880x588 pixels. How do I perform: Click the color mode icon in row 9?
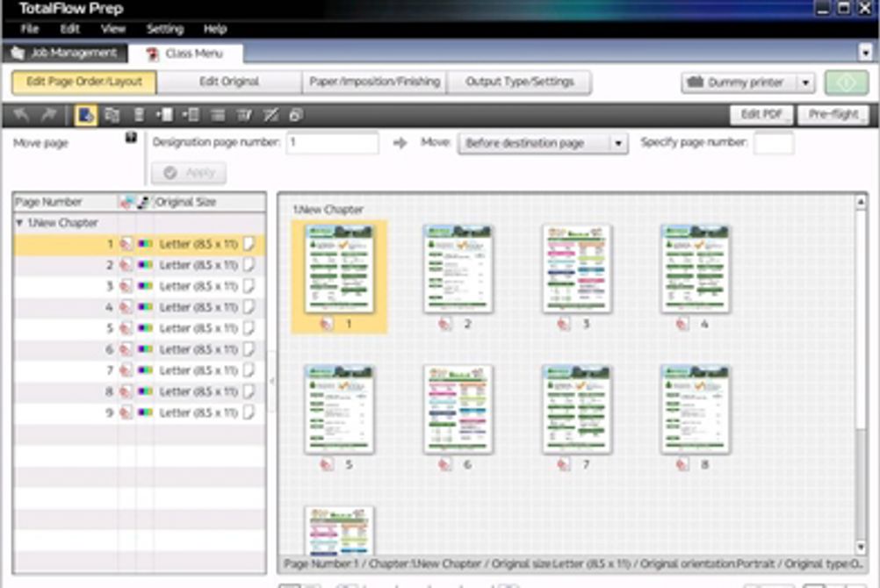(146, 412)
